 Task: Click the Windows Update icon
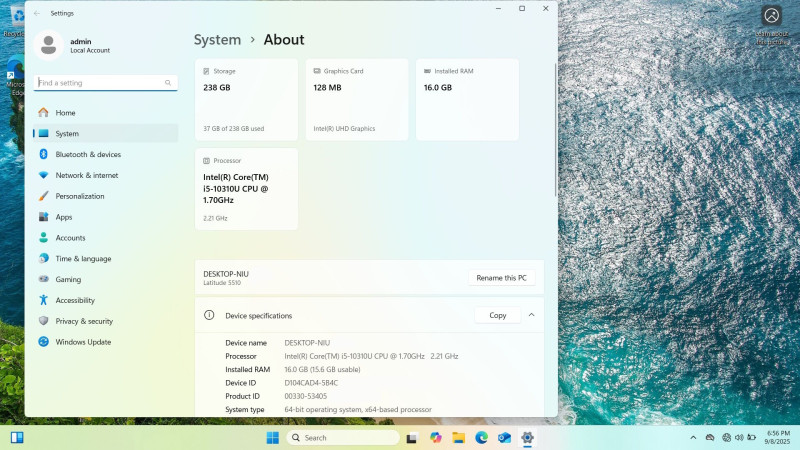tap(43, 342)
